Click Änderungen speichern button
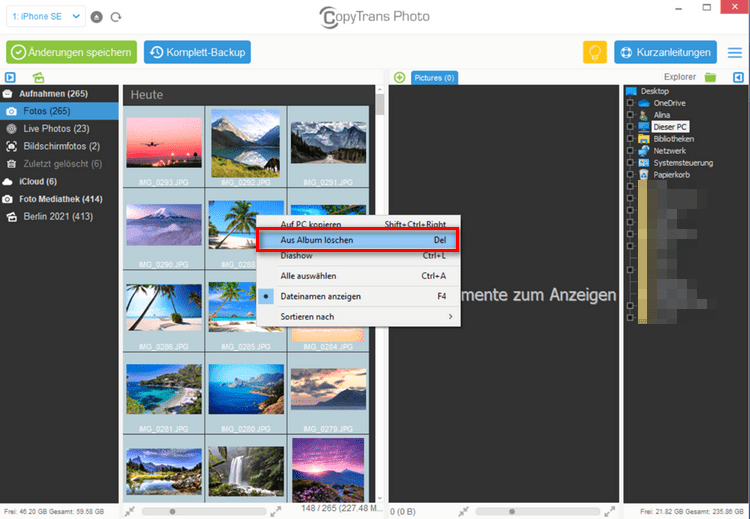The image size is (750, 519). coord(71,52)
